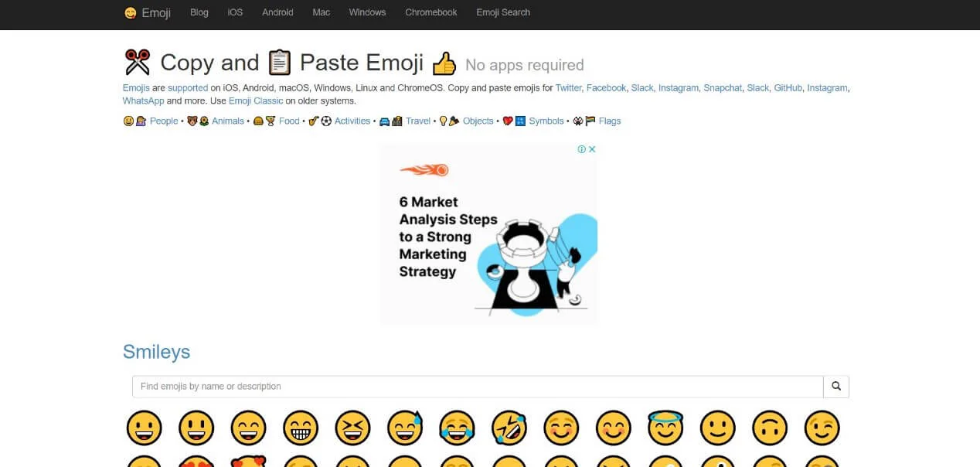The width and height of the screenshot is (980, 467).
Task: Jump to the Animals emoji category
Action: coord(228,121)
